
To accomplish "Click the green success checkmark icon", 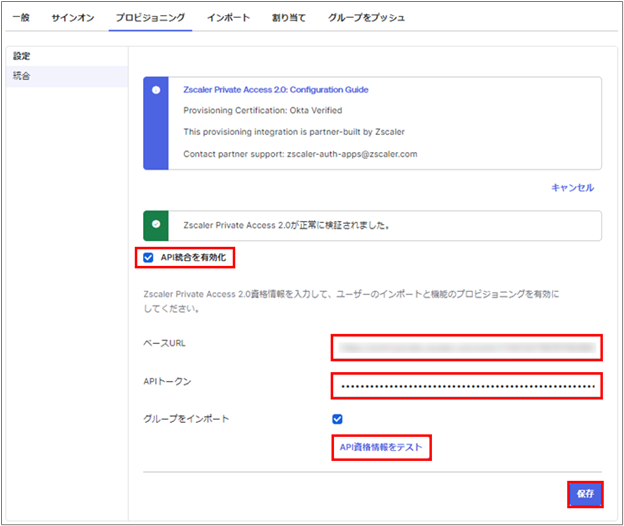I will (x=156, y=224).
